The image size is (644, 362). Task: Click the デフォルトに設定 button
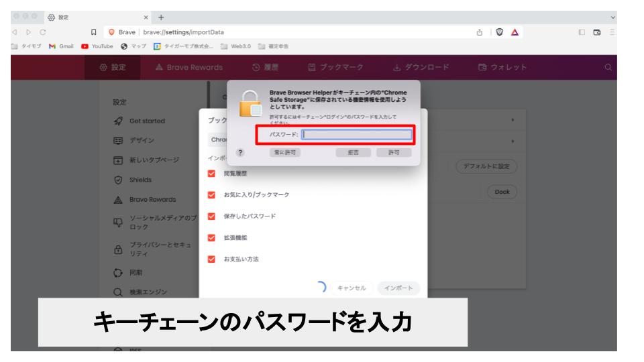[x=486, y=166]
